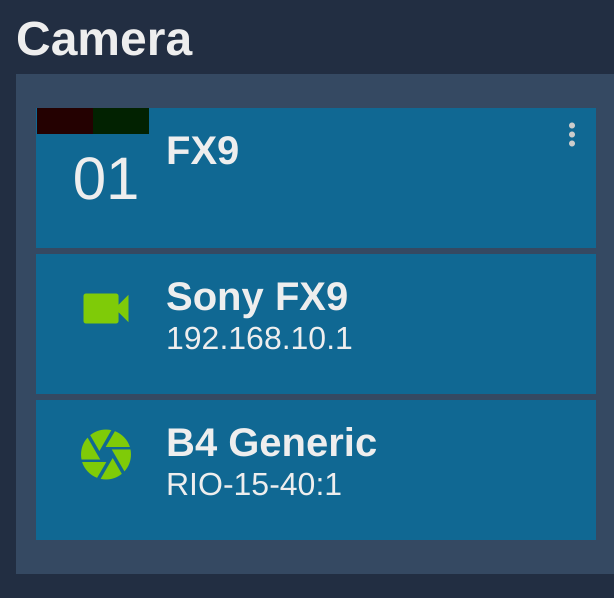
Task: Click empty space right of B4 Generic
Action: (486, 443)
